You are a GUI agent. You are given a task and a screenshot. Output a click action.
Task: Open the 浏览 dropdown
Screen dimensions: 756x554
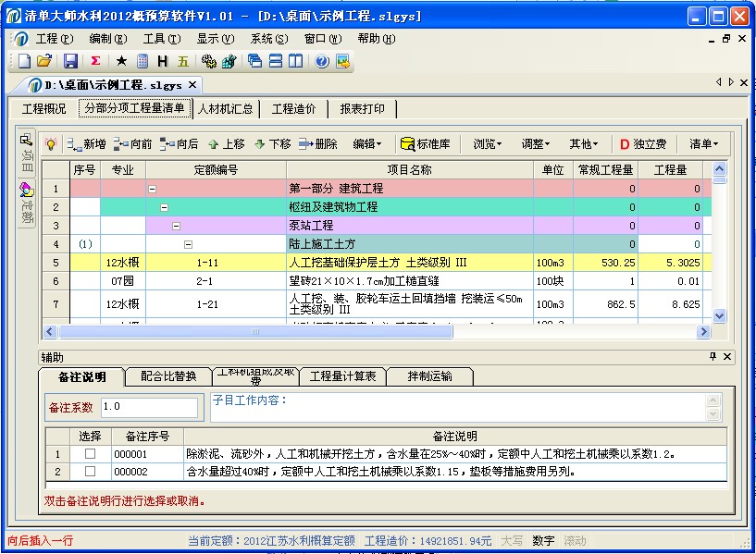pos(487,143)
